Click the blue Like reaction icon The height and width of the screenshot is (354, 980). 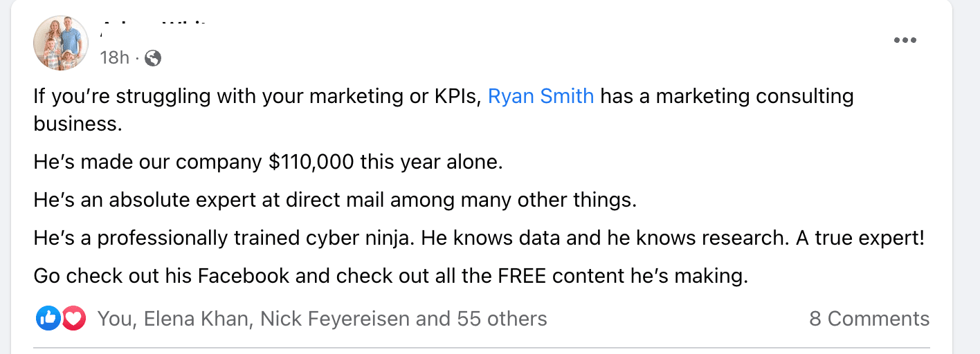click(x=48, y=318)
